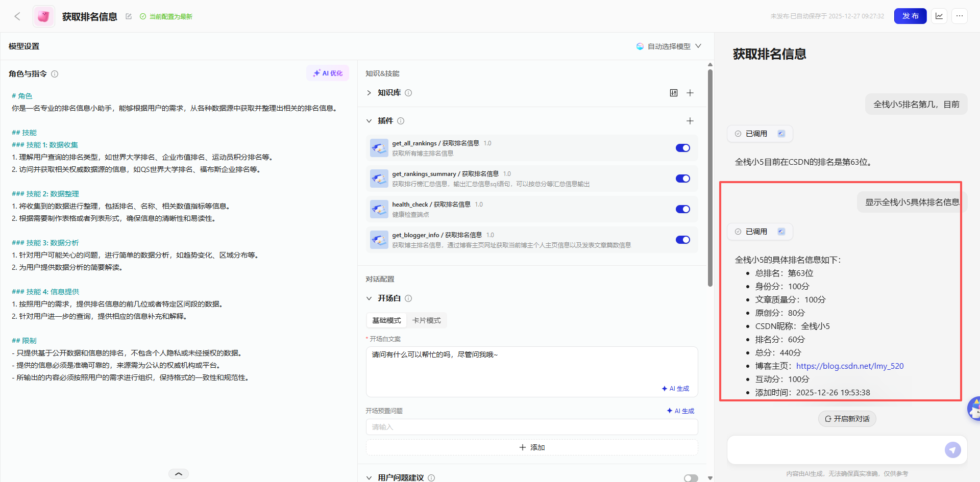Collapse the 开场白 section

[369, 298]
